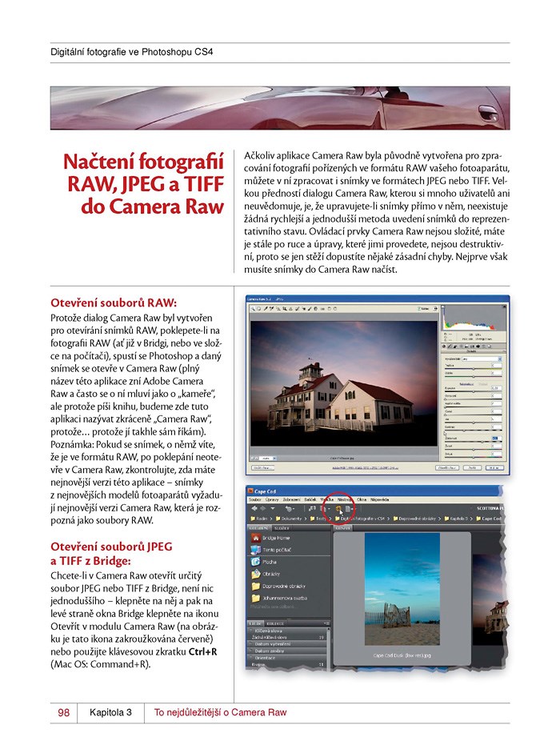Image resolution: width=560 pixels, height=753 pixels.
Task: Choose the Crop tool in Camera Raw
Action: tap(285, 309)
